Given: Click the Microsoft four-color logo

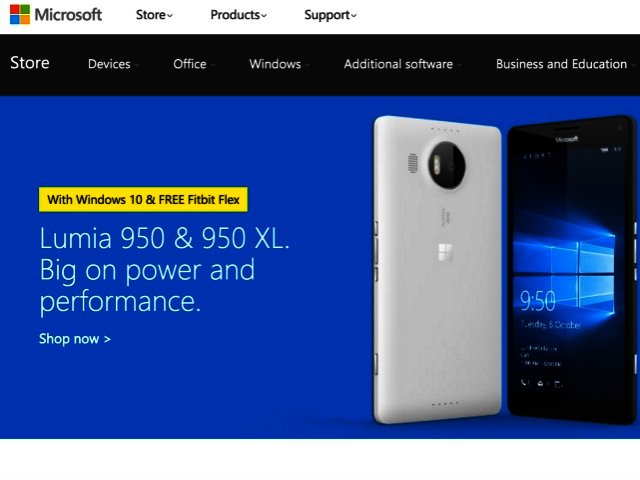Looking at the screenshot, I should coord(20,14).
